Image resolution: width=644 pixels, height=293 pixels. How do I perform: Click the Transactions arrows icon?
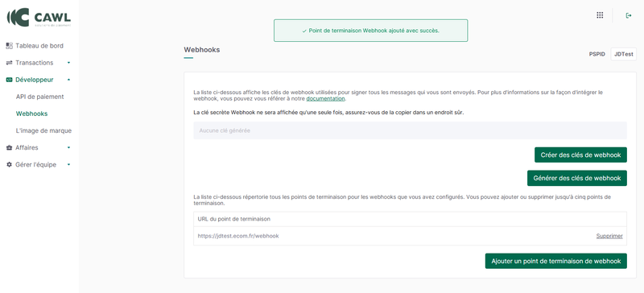9,63
